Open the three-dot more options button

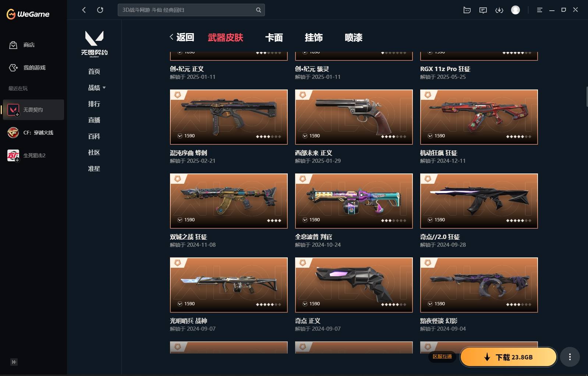click(570, 357)
